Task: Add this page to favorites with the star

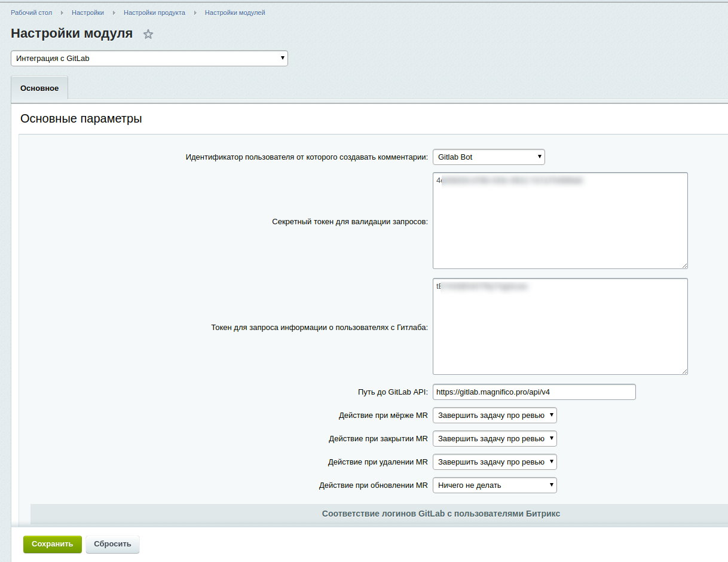Action: pos(148,35)
